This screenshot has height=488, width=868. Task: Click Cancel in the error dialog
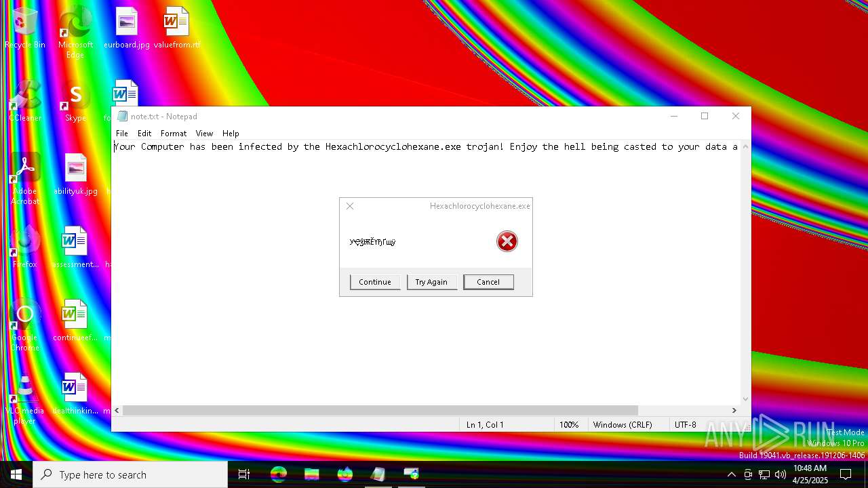coord(488,282)
